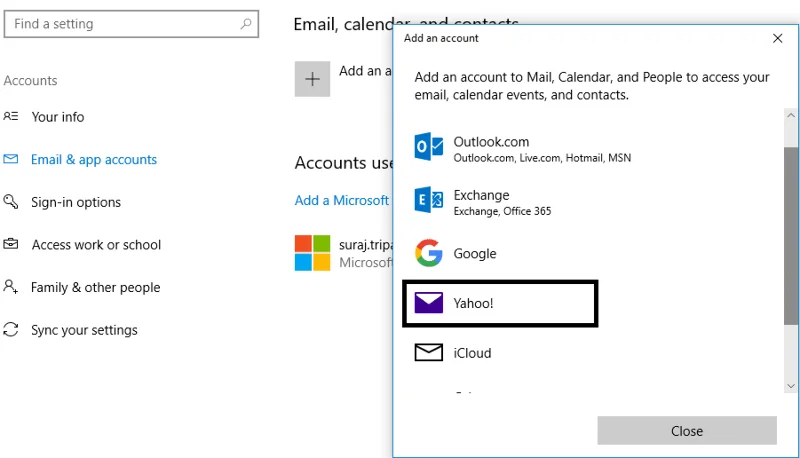The image size is (800, 458).
Task: Click the Outlook.com icon in the account list
Action: tap(429, 146)
